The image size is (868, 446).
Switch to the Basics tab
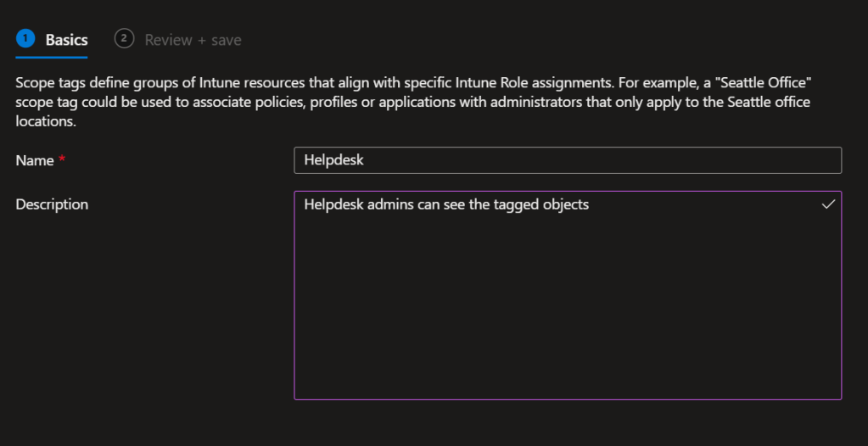pyautogui.click(x=66, y=40)
